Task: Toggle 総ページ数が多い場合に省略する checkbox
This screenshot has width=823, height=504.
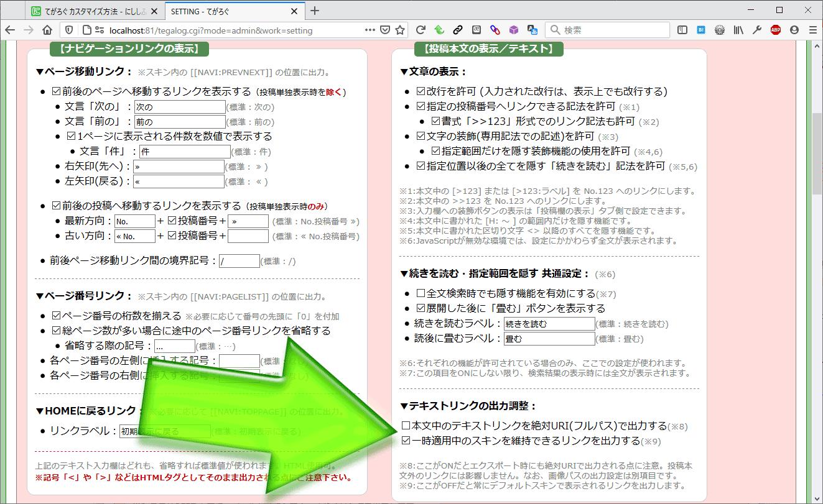Action: pos(56,331)
